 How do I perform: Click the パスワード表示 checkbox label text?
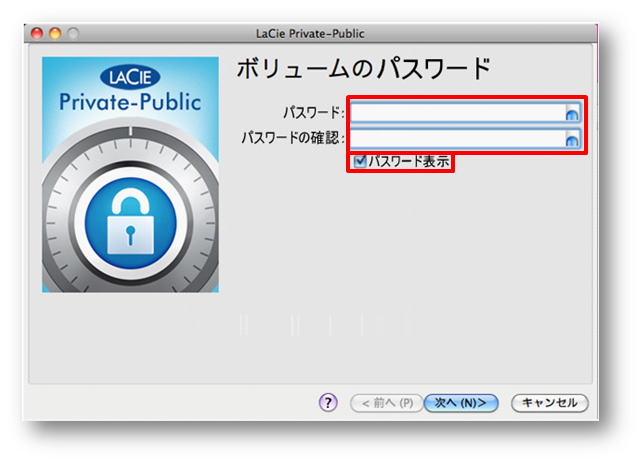[x=409, y=161]
